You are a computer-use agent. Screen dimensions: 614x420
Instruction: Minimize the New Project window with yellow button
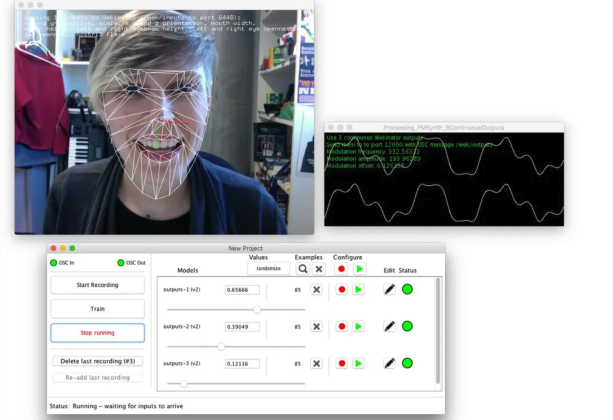(63, 248)
